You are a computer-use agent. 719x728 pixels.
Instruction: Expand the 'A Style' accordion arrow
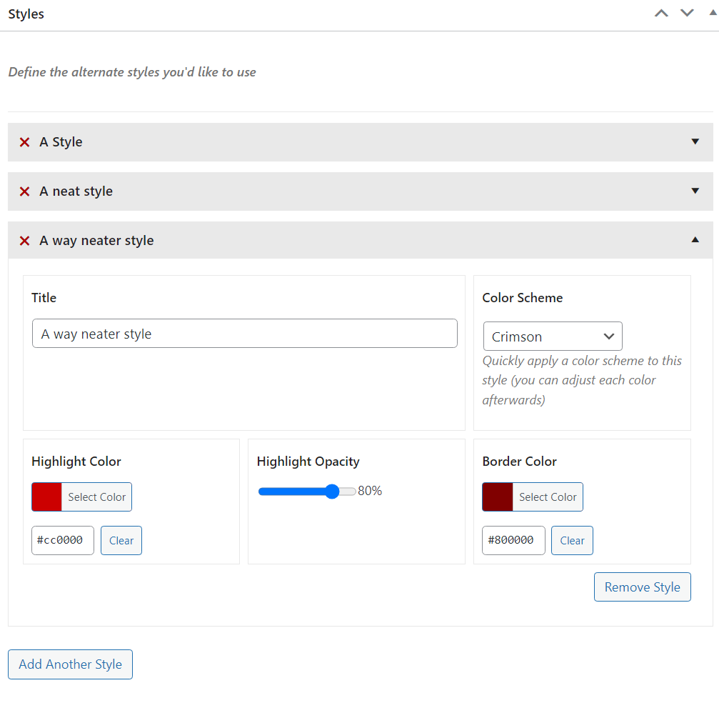point(695,141)
